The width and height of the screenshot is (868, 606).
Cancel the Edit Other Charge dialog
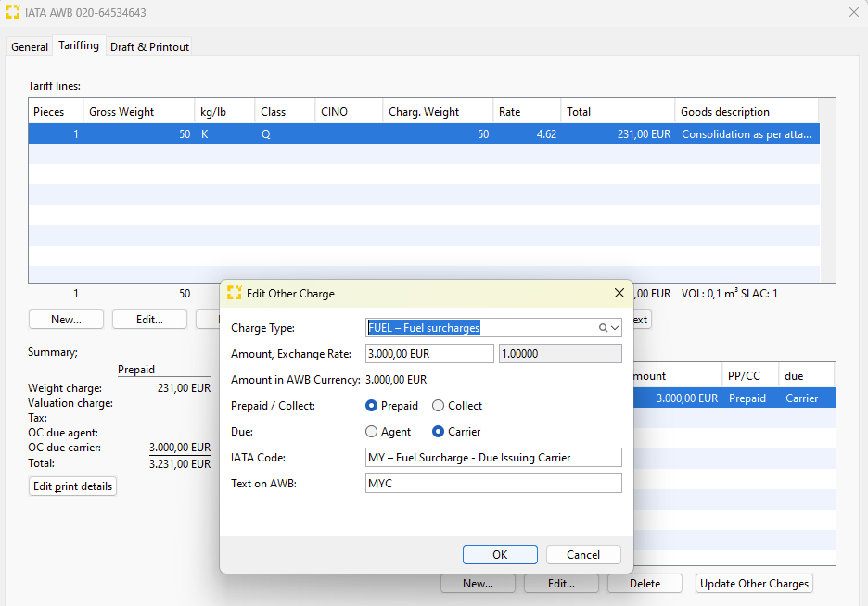click(x=583, y=555)
